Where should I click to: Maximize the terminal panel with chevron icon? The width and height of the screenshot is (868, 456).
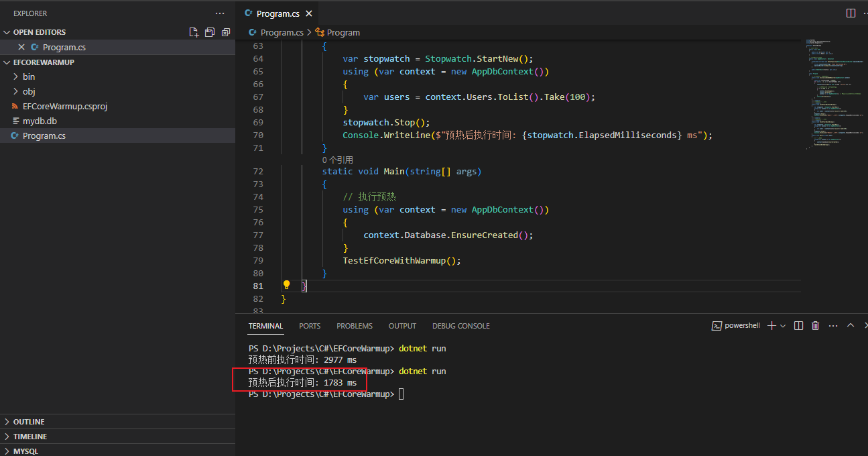[x=850, y=325]
